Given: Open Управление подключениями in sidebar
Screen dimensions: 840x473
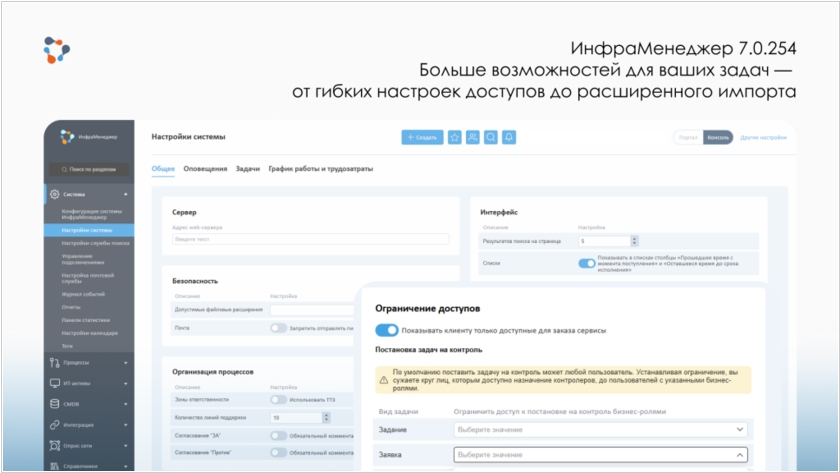Looking at the screenshot, I should click(x=83, y=259).
